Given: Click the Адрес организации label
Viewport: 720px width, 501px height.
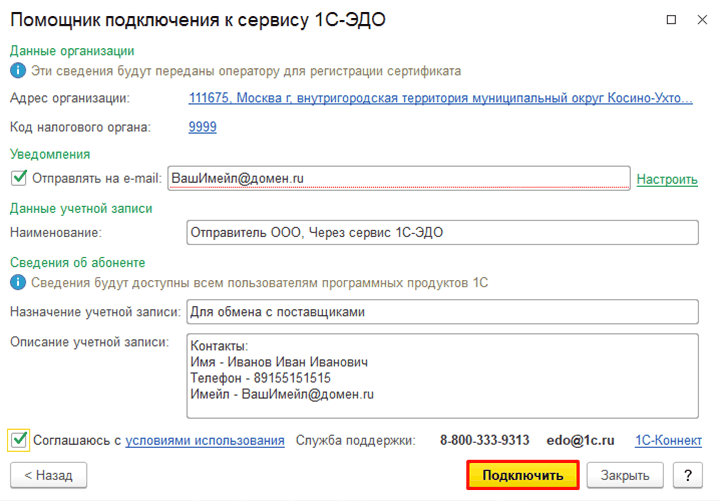Looking at the screenshot, I should point(70,98).
